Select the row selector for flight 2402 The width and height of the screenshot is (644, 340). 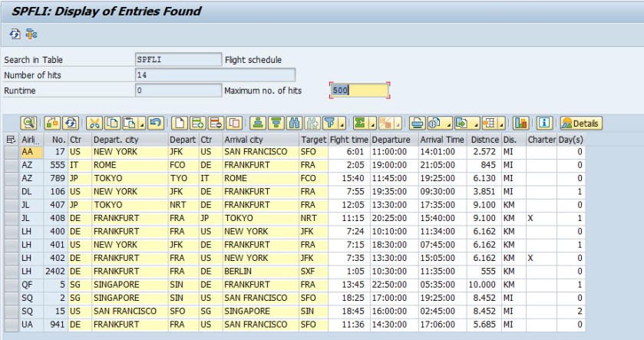[x=11, y=272]
